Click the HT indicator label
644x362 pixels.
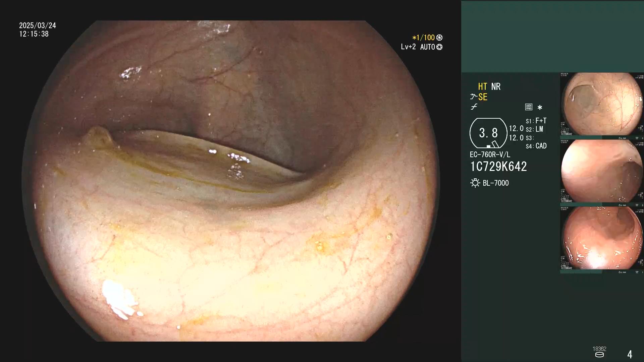483,86
